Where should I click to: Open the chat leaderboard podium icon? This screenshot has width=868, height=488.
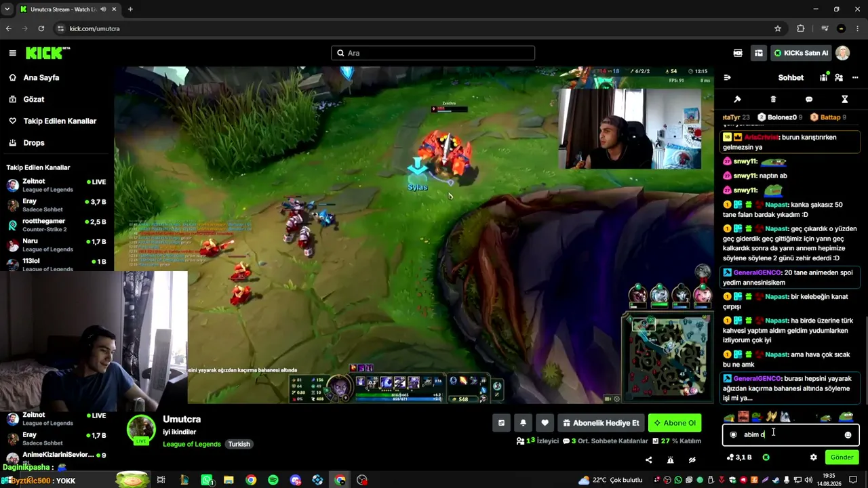[824, 78]
